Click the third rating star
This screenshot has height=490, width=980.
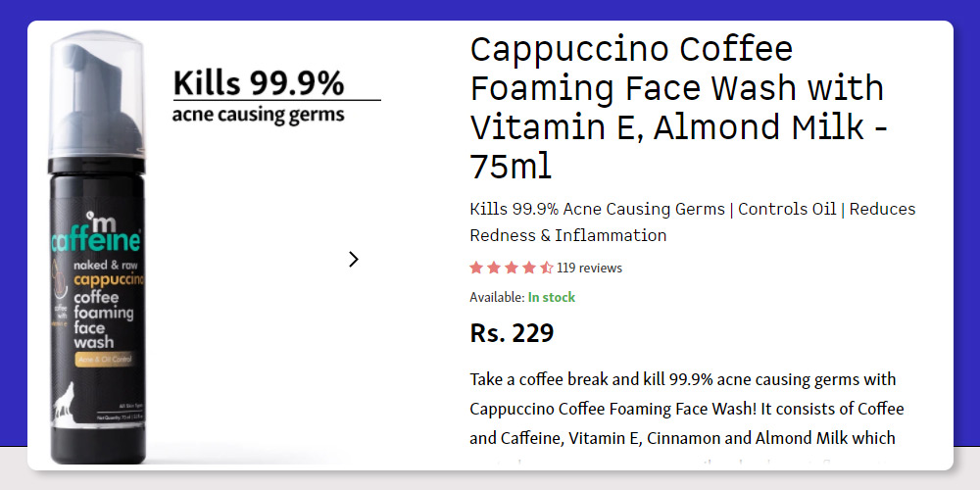click(512, 269)
